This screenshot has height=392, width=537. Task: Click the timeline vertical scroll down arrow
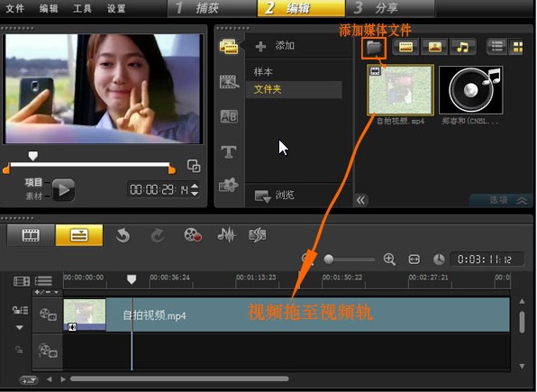(522, 366)
